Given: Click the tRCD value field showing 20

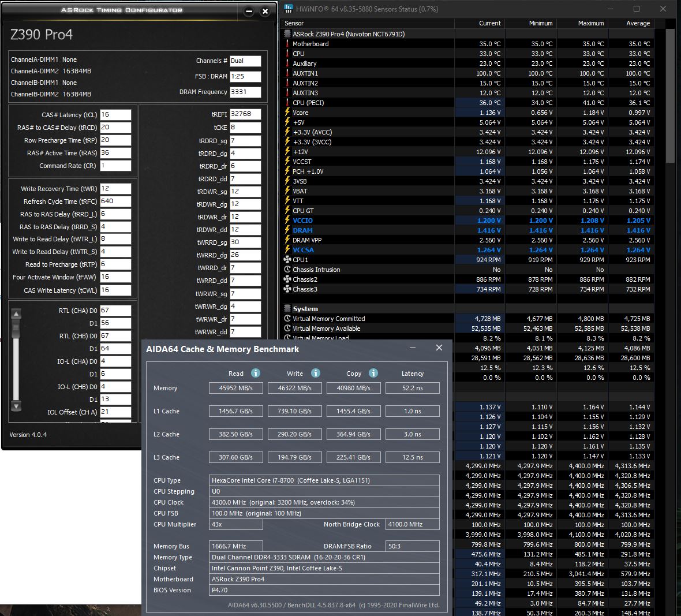Looking at the screenshot, I should tap(115, 127).
